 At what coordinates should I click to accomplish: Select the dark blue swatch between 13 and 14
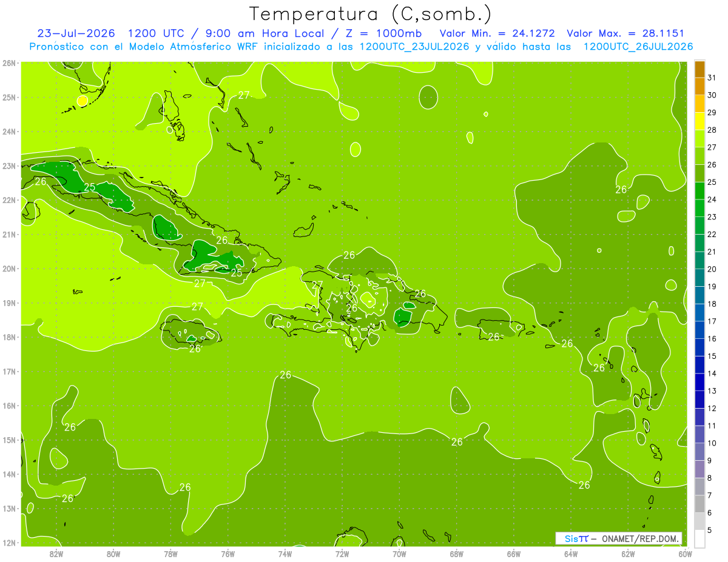pos(699,383)
